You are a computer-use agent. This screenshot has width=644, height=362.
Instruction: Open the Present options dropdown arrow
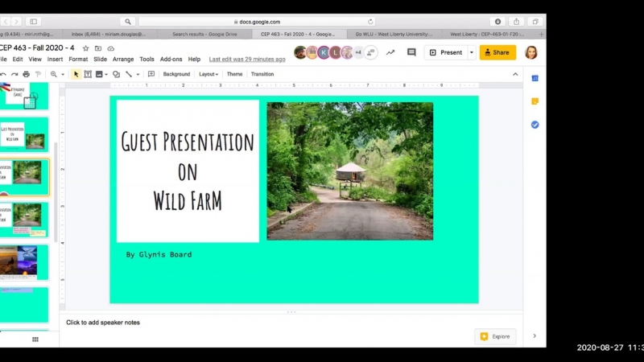[471, 52]
